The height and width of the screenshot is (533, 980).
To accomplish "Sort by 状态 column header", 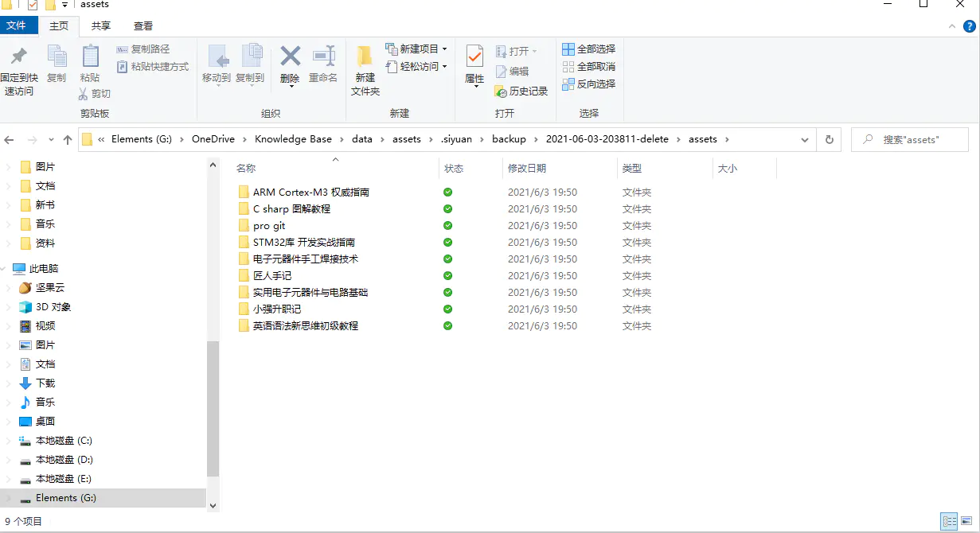I will (x=454, y=169).
